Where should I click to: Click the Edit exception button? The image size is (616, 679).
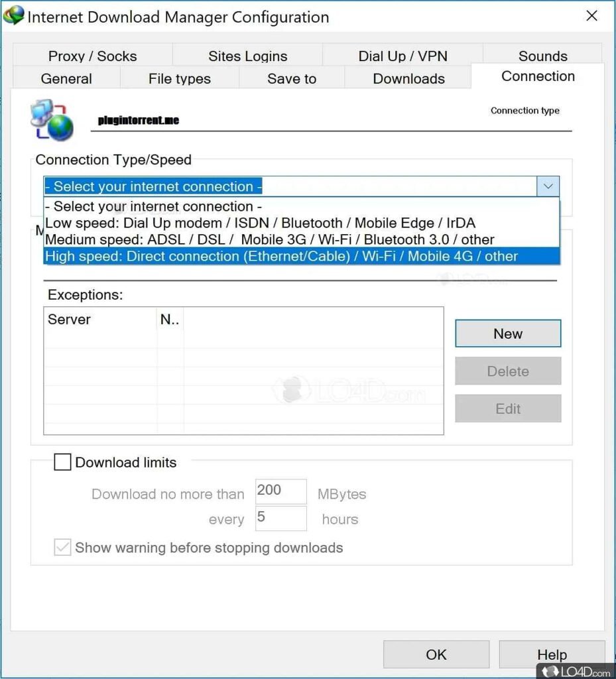point(508,408)
